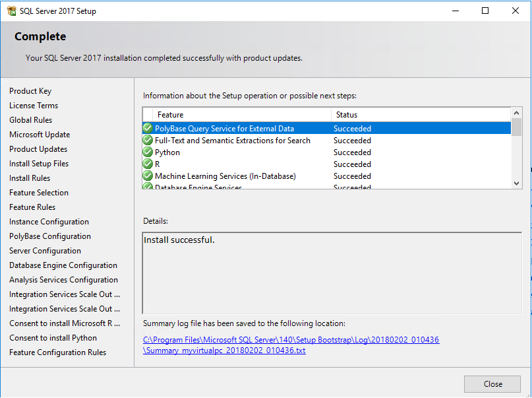The image size is (532, 398).
Task: Click the success check icon next to Python
Action: (x=148, y=152)
